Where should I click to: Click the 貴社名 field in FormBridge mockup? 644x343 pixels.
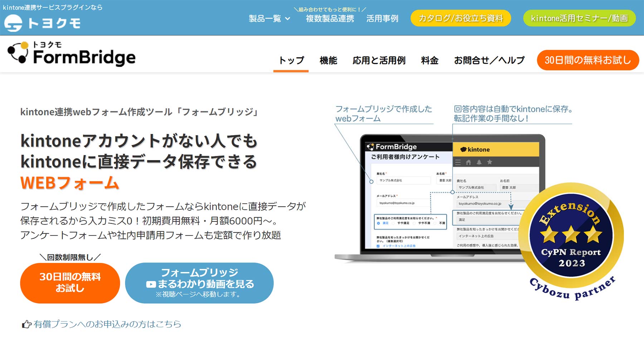(x=403, y=180)
